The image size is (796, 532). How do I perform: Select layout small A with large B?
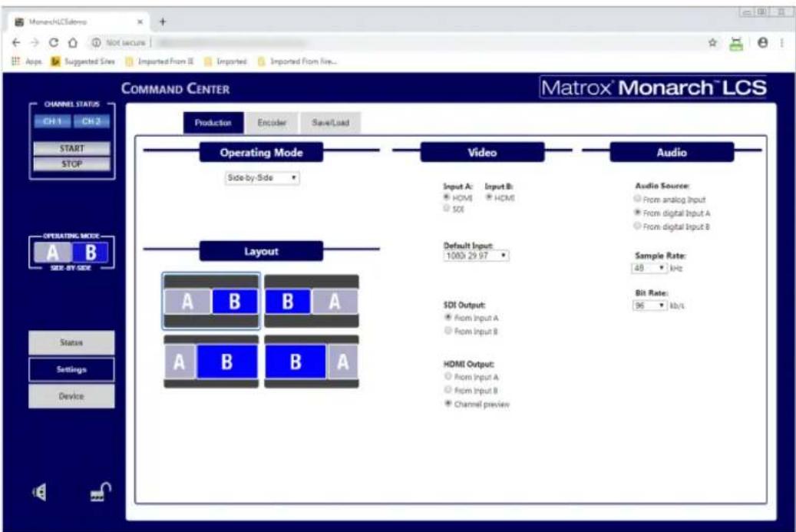(x=210, y=362)
